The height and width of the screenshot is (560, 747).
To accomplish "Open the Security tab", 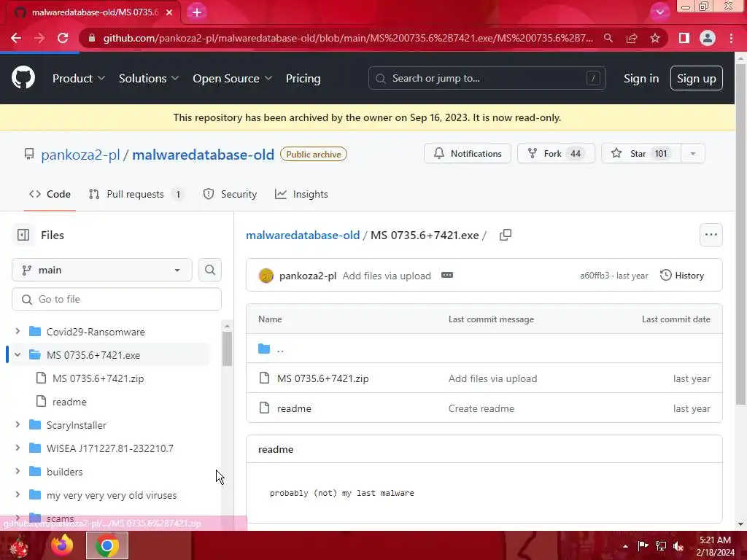I will pos(230,194).
